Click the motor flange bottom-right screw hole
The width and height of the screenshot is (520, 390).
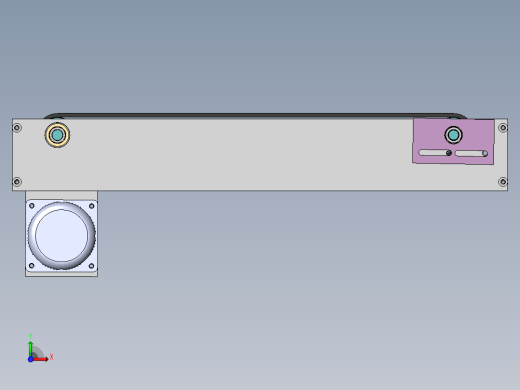point(91,266)
